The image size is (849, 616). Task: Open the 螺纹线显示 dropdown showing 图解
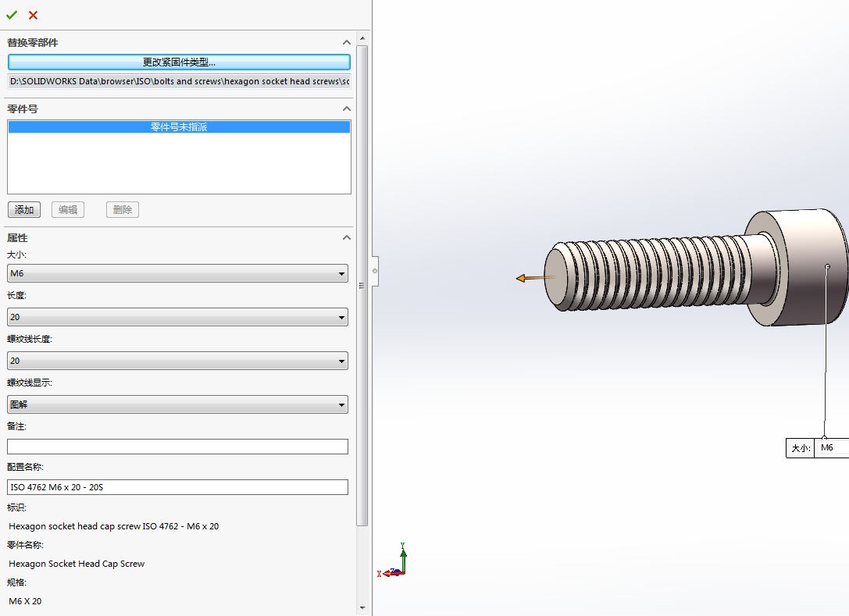[177, 404]
